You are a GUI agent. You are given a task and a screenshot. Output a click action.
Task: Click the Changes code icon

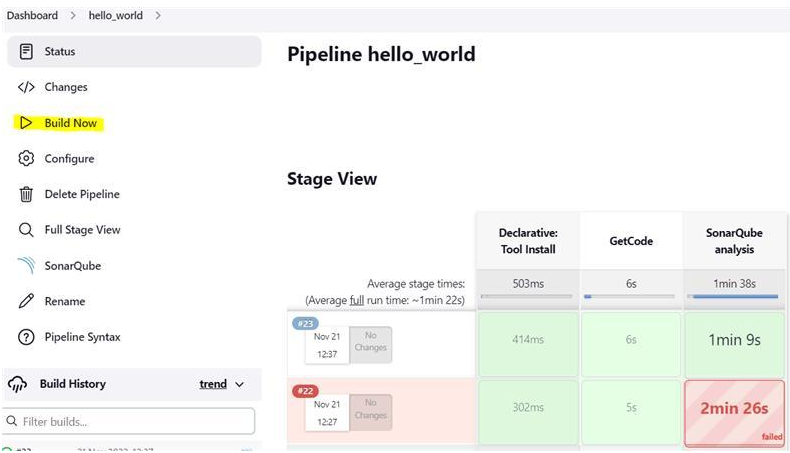coord(26,87)
